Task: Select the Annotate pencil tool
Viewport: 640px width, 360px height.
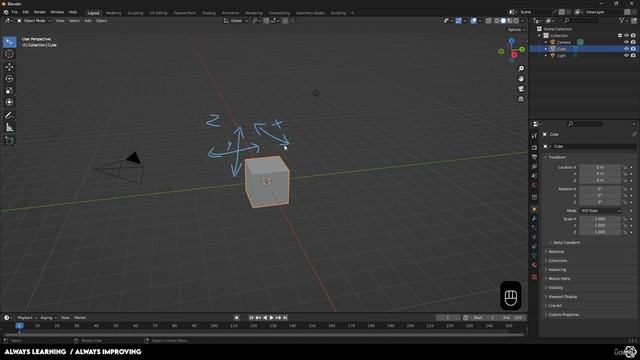Action: coord(9,116)
